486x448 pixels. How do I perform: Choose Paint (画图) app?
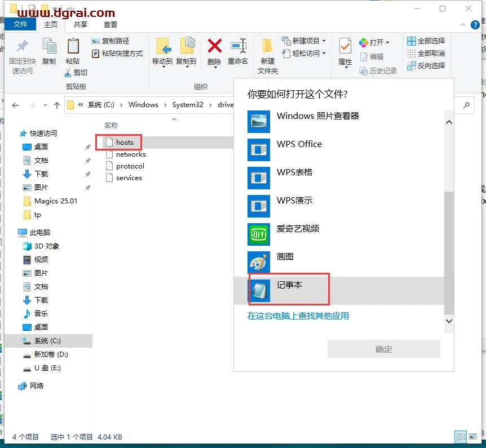click(339, 263)
